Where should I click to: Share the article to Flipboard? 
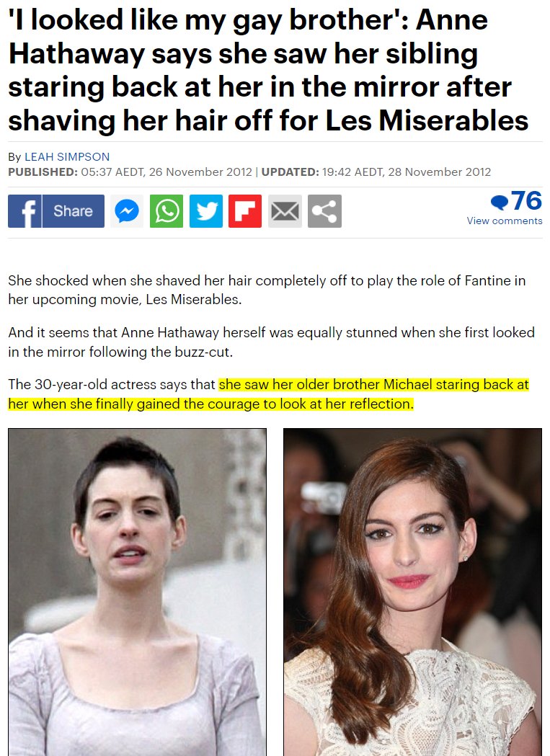click(x=245, y=211)
